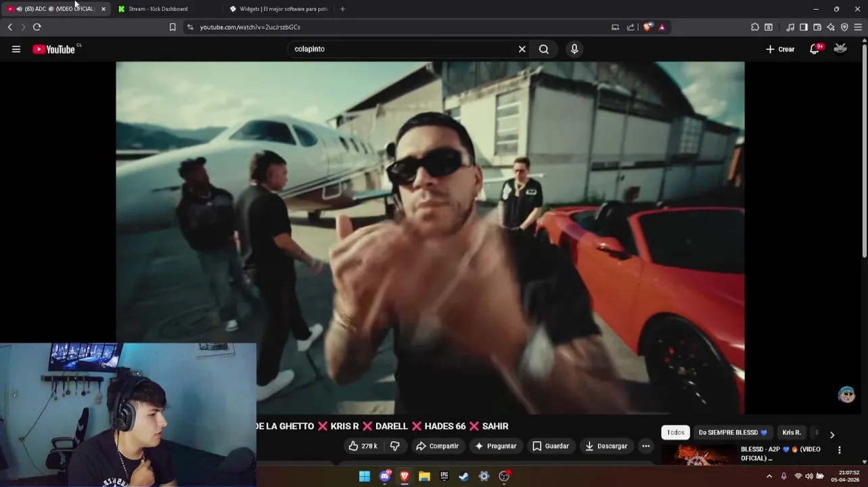
Task: Open Brave Rewards triangle icon
Action: pyautogui.click(x=662, y=27)
